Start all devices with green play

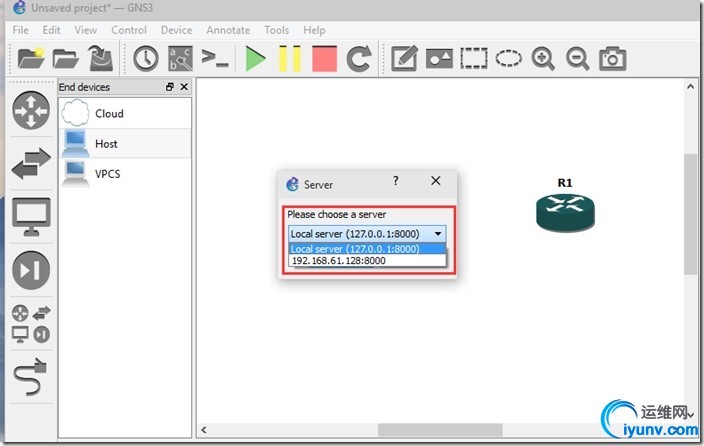coord(255,59)
